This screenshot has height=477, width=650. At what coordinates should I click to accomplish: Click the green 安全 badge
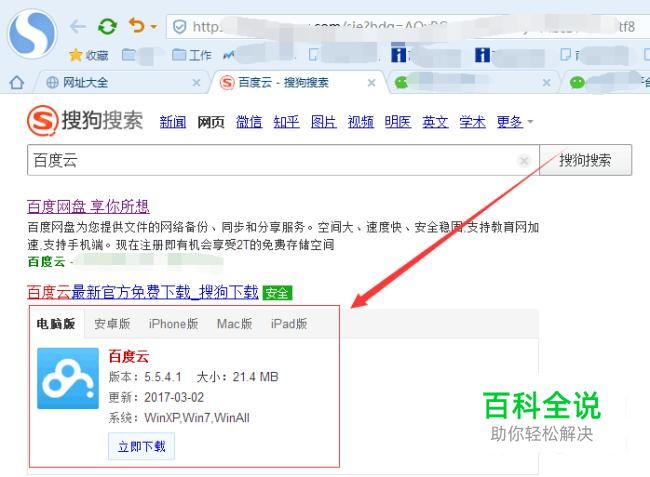point(277,293)
